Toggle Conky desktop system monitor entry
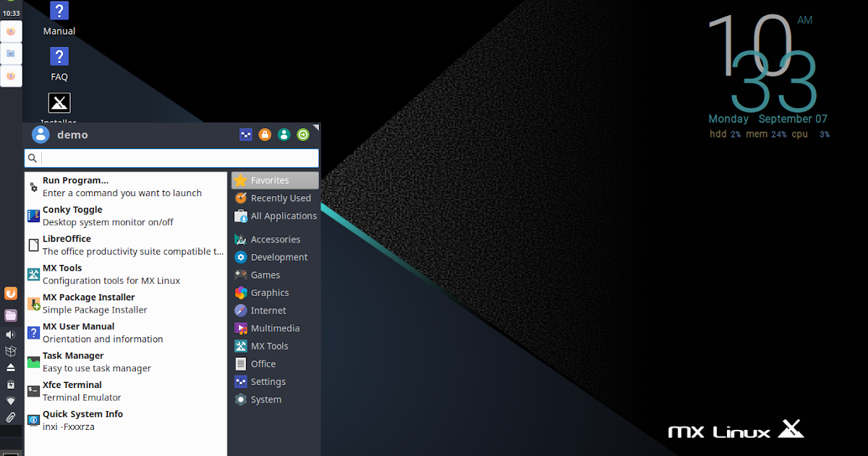Screen dimensions: 868x456 coord(125,216)
